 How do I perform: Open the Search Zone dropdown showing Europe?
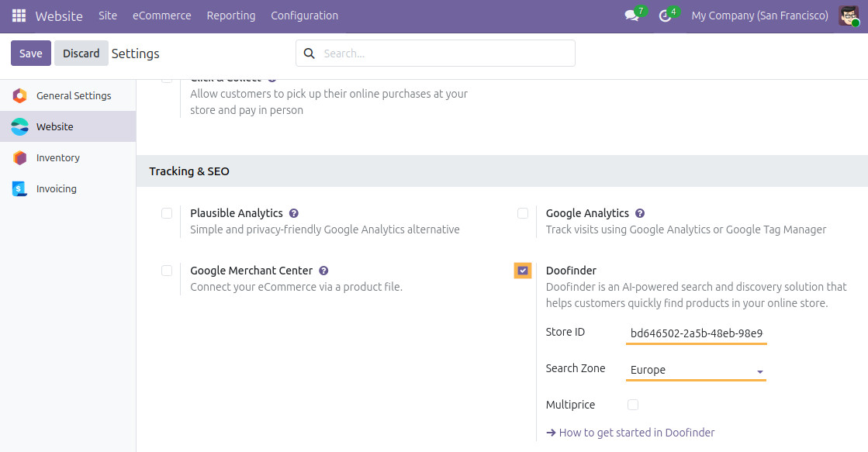[x=696, y=370]
